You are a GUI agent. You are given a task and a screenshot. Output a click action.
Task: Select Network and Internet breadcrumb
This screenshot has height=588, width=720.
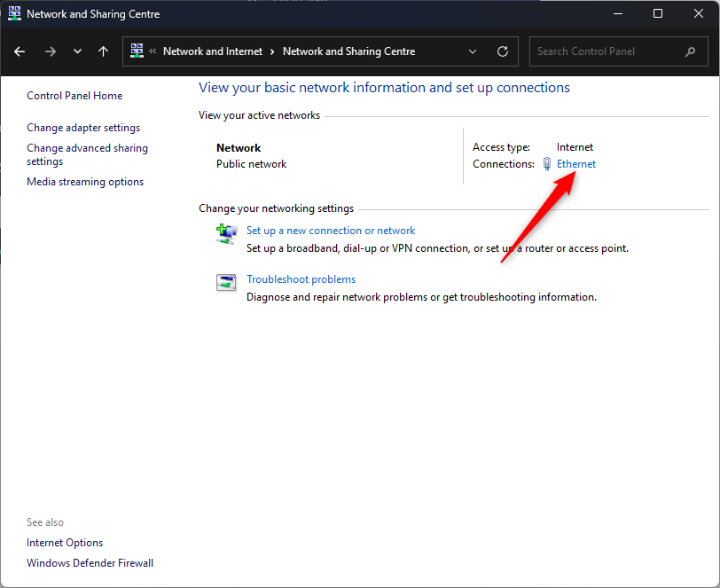[213, 51]
